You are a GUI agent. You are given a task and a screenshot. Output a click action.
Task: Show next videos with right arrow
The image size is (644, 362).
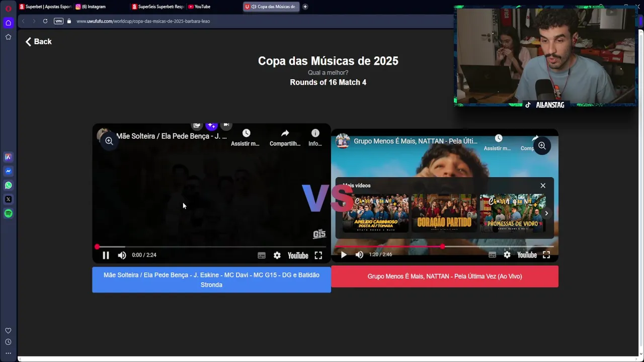click(546, 213)
